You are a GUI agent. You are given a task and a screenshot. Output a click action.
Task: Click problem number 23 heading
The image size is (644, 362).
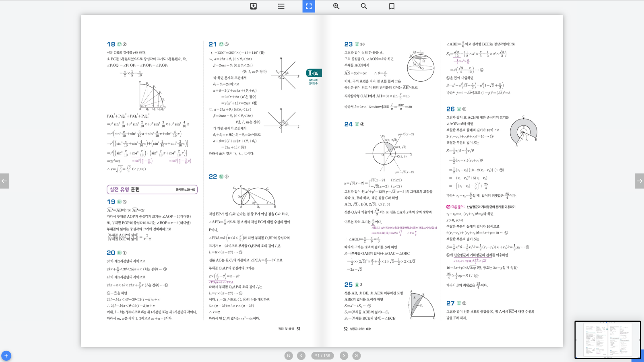click(348, 44)
